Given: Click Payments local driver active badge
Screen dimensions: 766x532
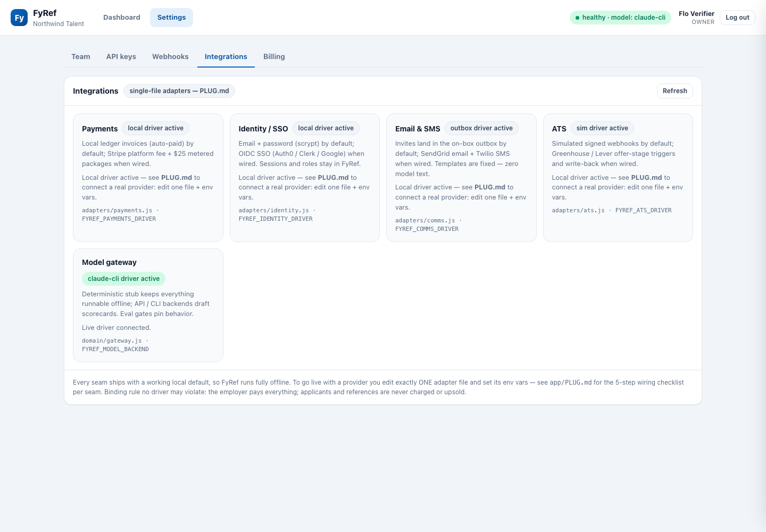Looking at the screenshot, I should point(156,128).
